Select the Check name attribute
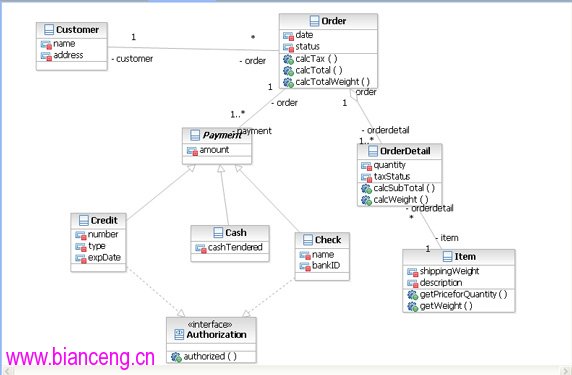The image size is (572, 375). (323, 254)
